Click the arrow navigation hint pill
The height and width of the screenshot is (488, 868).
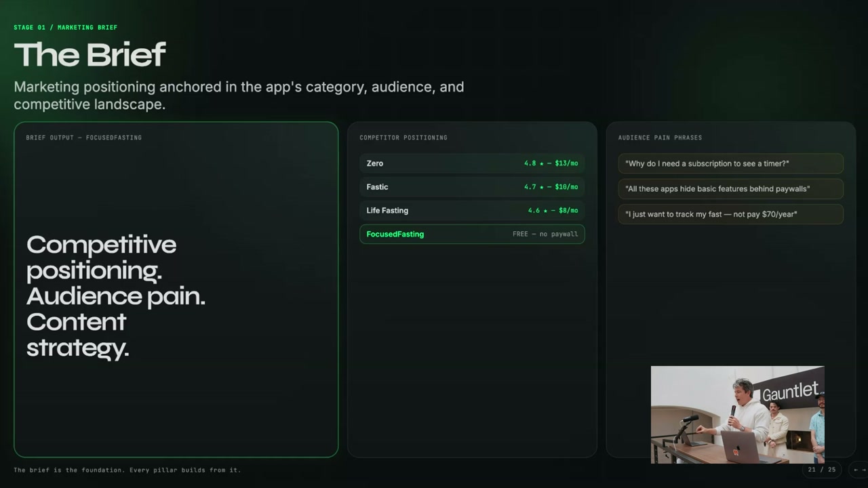point(859,469)
